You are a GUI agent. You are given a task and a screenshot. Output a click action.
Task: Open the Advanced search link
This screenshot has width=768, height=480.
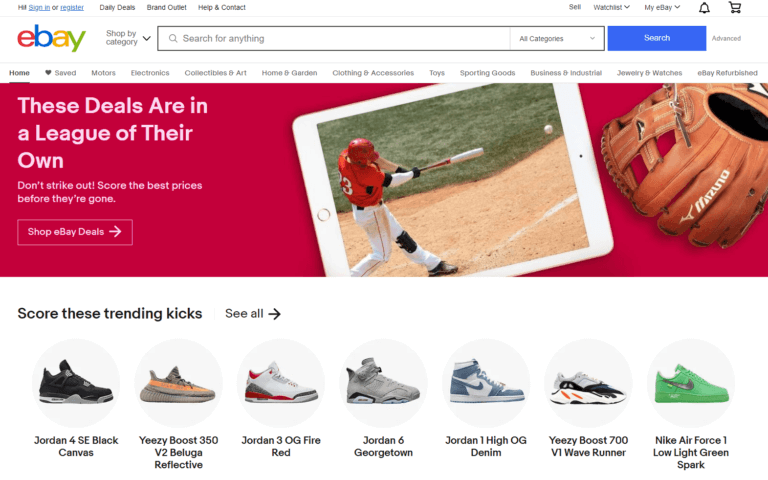(x=726, y=39)
